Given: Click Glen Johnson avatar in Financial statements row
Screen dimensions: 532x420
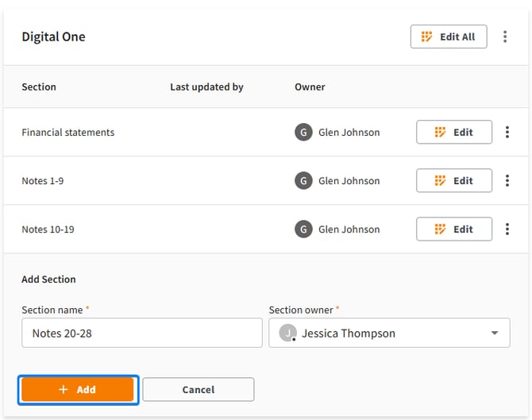Looking at the screenshot, I should click(303, 133).
